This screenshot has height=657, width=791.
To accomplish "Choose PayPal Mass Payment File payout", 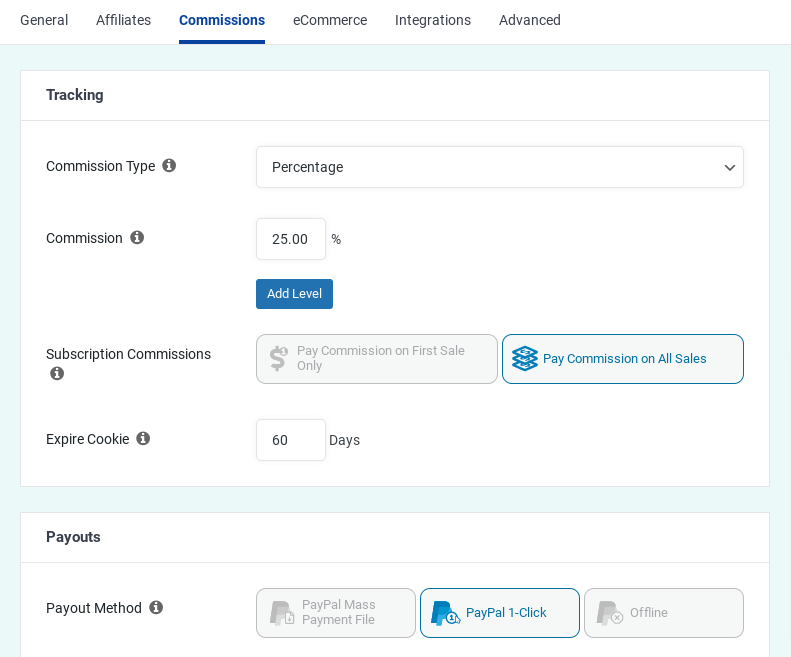I will point(336,613).
